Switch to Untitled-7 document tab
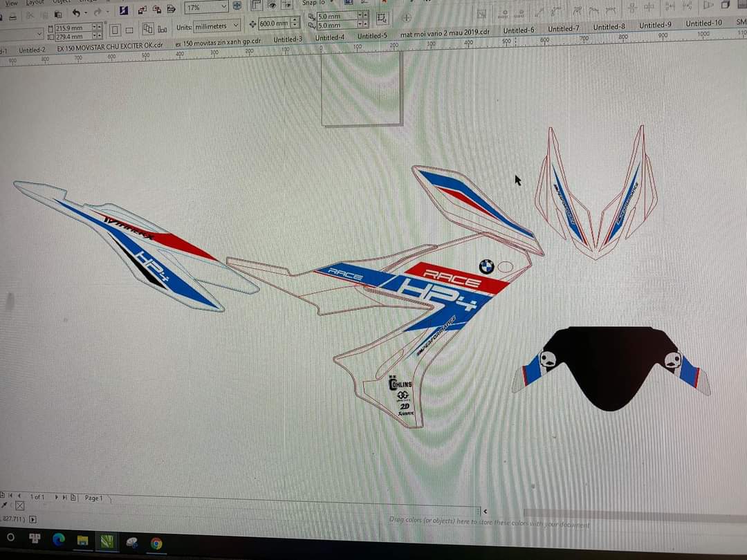Screen dimensions: 747x560 (564, 28)
